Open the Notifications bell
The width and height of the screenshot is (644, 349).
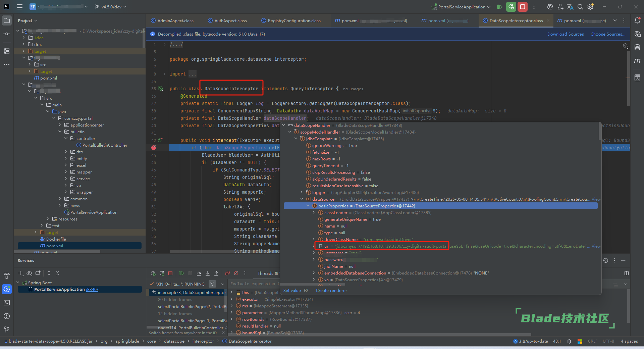(637, 20)
